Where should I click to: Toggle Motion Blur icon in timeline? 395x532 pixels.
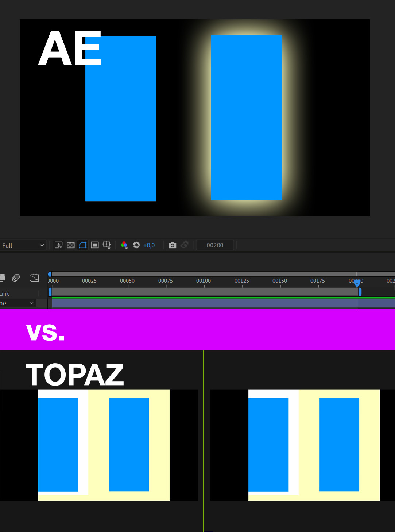click(x=16, y=278)
